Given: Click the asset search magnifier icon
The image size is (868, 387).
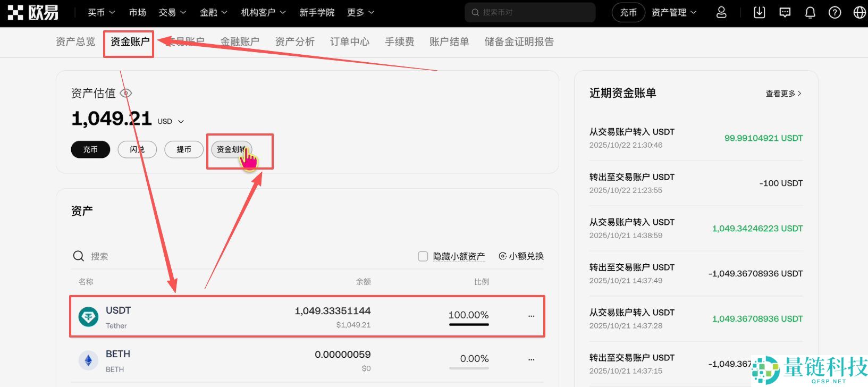Looking at the screenshot, I should tap(79, 256).
